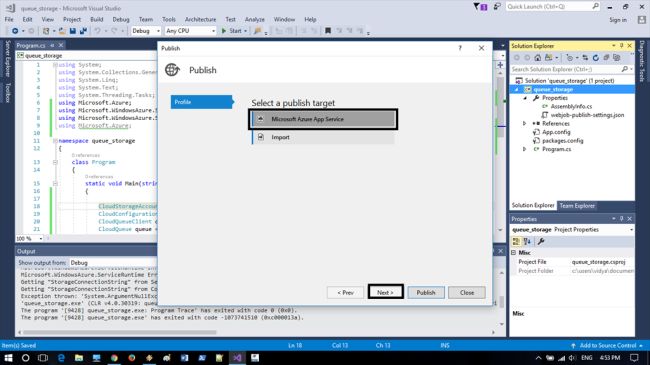
Task: Open the Build menu
Action: pos(97,19)
